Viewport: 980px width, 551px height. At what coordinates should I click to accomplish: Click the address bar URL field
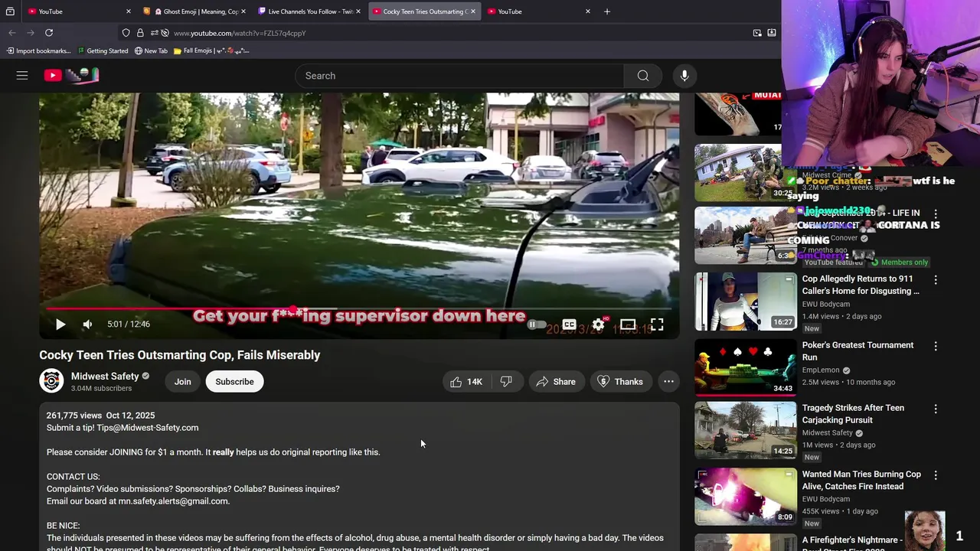452,33
